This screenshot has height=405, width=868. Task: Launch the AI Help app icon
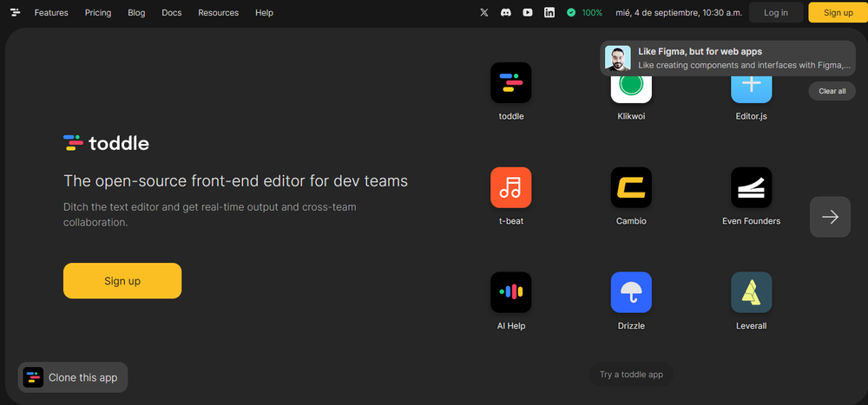tap(511, 292)
